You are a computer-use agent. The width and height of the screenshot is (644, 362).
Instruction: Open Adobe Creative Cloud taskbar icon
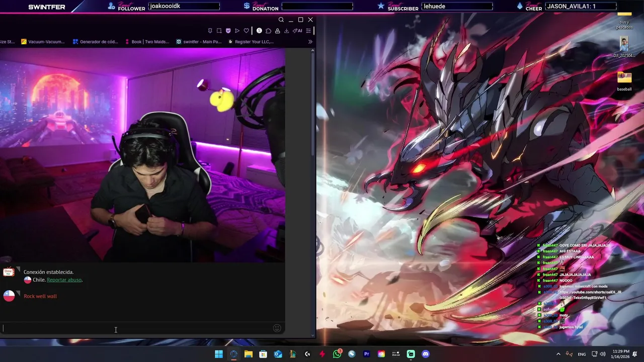(381, 354)
